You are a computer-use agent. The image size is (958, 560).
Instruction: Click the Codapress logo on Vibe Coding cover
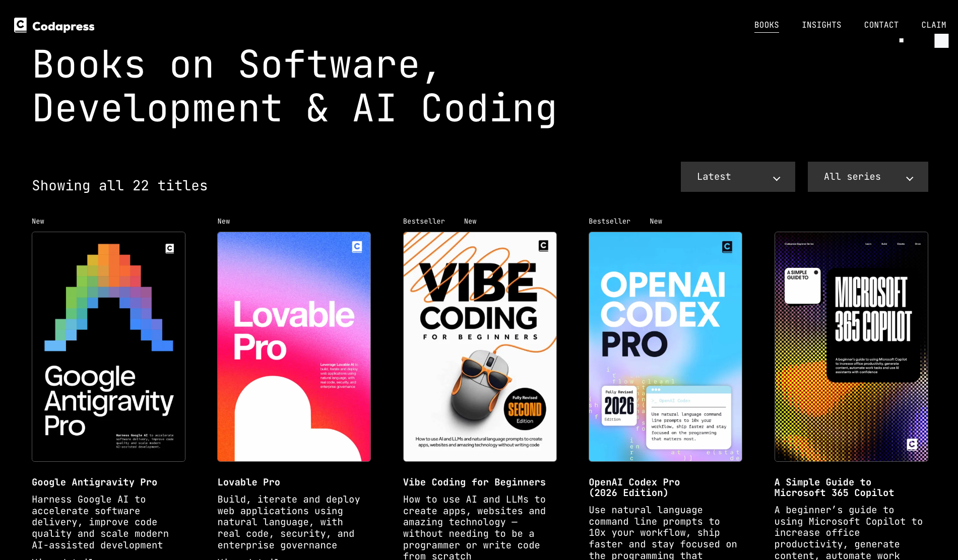(x=543, y=245)
